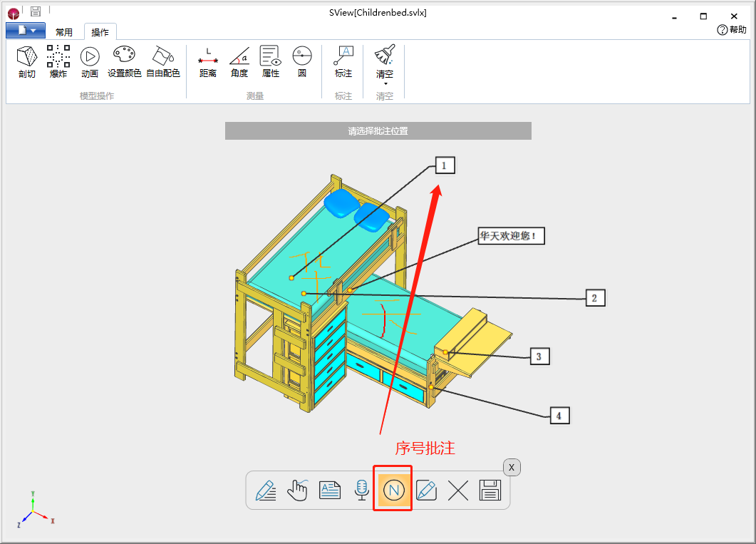Click the edit annotation pencil-square icon
The width and height of the screenshot is (756, 544).
coord(426,491)
